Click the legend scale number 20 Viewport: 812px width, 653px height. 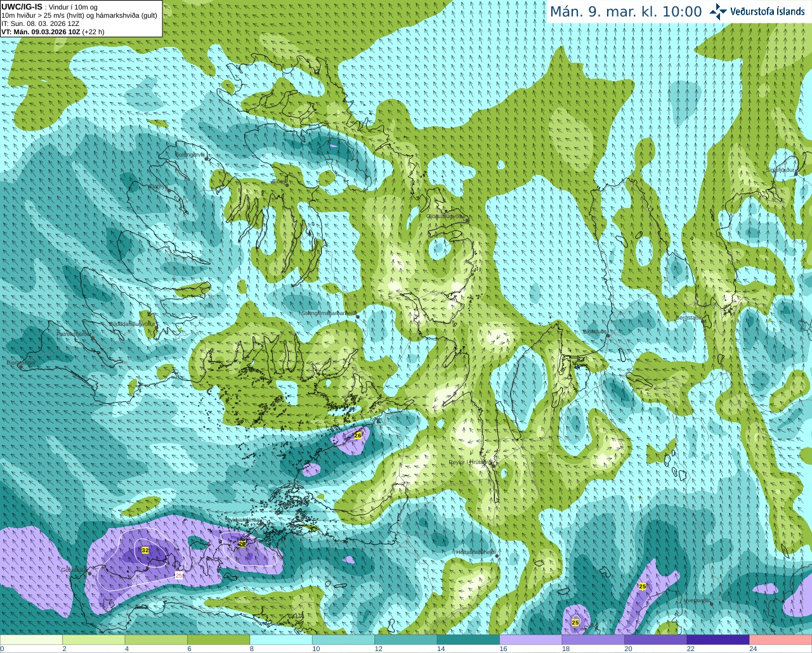(x=628, y=649)
